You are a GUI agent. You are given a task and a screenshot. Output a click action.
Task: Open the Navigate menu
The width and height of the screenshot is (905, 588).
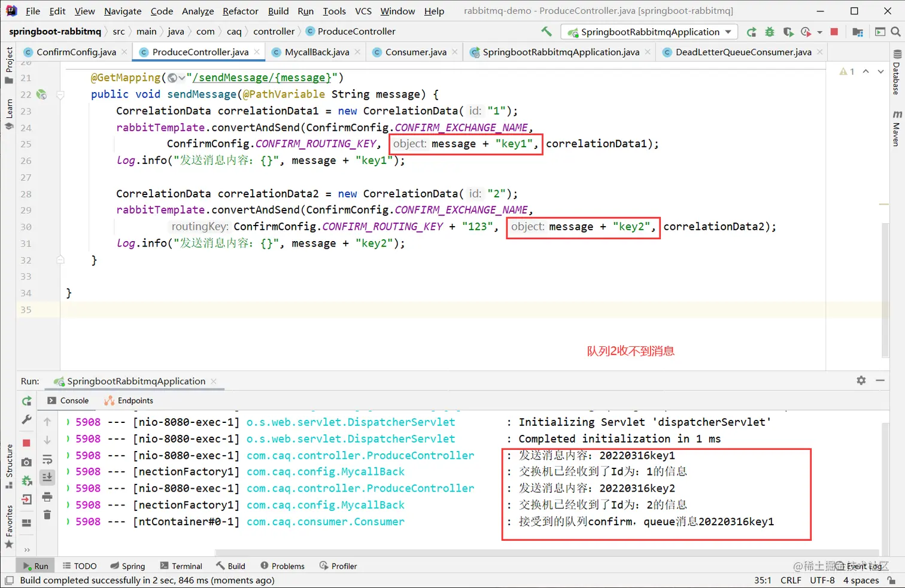tap(123, 11)
